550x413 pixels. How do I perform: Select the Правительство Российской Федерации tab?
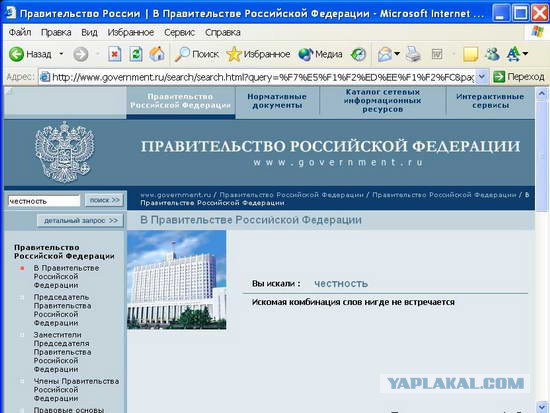(181, 101)
